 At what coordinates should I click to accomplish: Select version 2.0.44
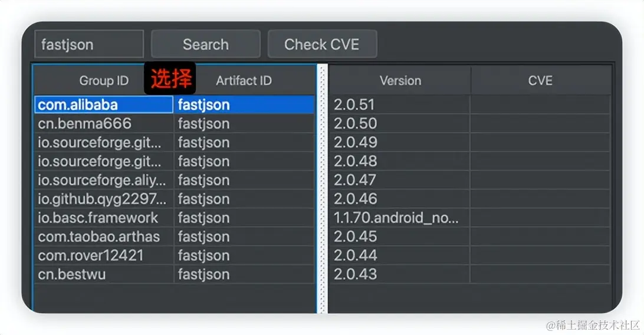point(400,256)
